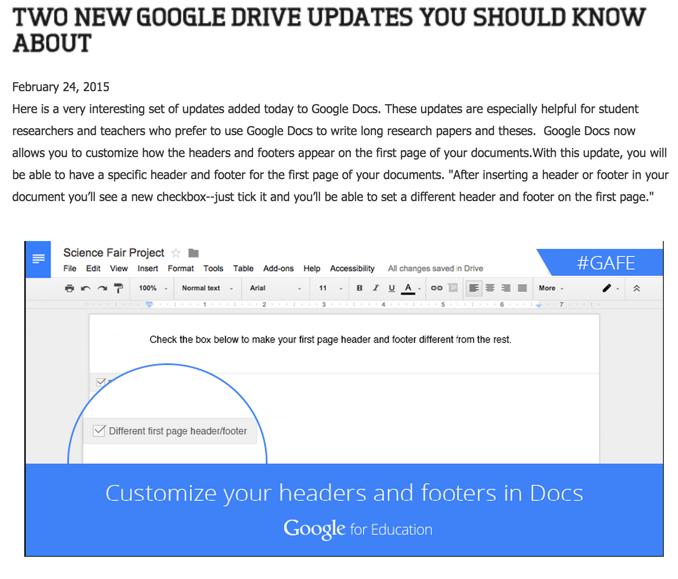Star the Science Fair Project document
Image resolution: width=678 pixels, height=579 pixels.
[176, 253]
